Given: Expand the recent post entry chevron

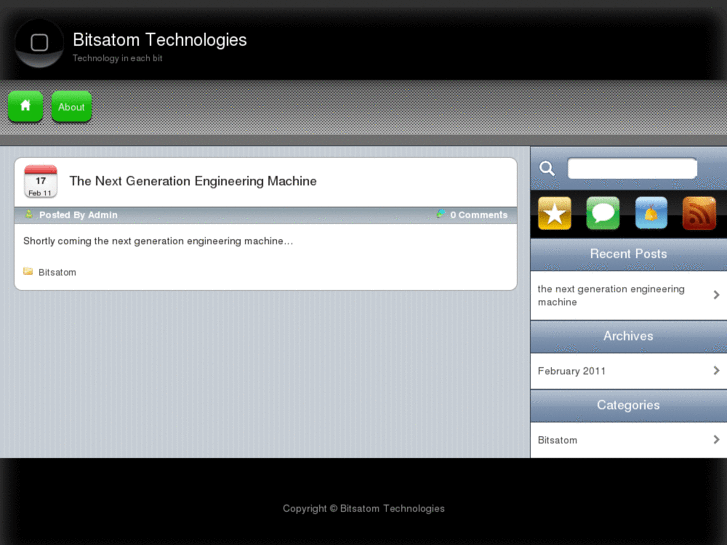Looking at the screenshot, I should pyautogui.click(x=716, y=295).
